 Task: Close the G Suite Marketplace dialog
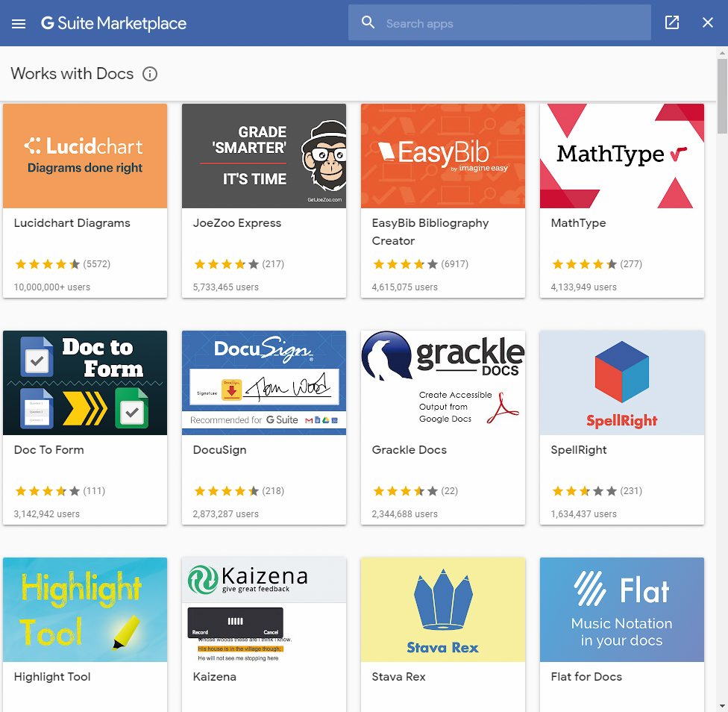pyautogui.click(x=708, y=22)
